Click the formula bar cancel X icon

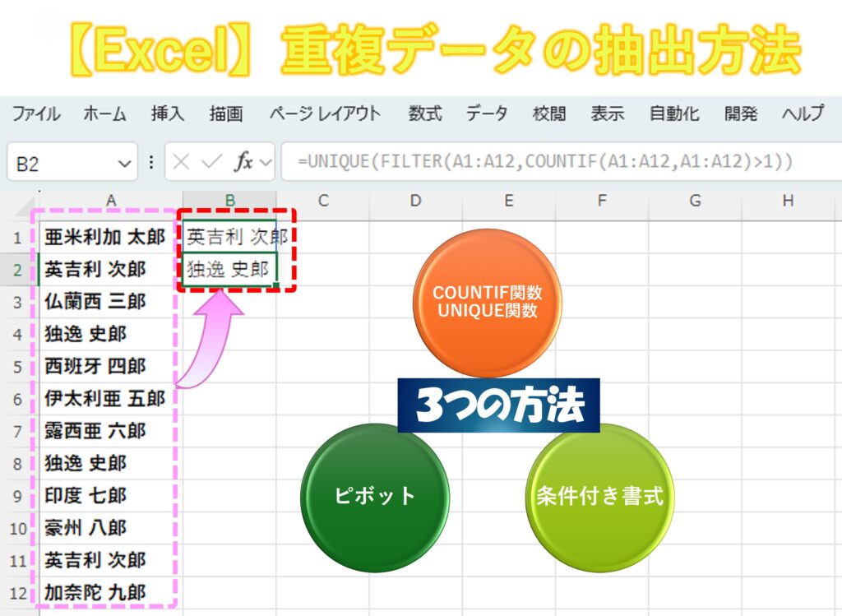point(181,162)
